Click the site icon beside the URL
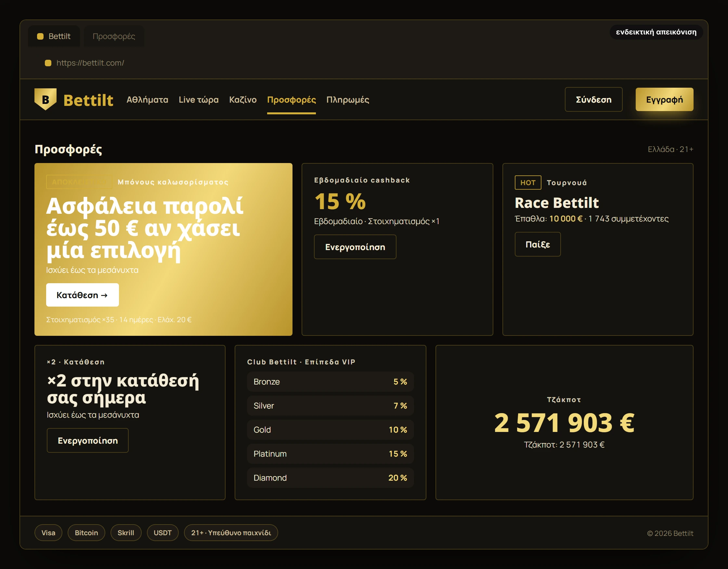The height and width of the screenshot is (569, 728). point(48,63)
